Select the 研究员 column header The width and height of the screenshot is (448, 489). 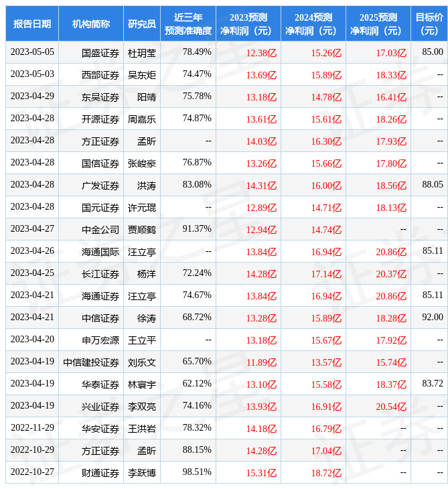142,23
